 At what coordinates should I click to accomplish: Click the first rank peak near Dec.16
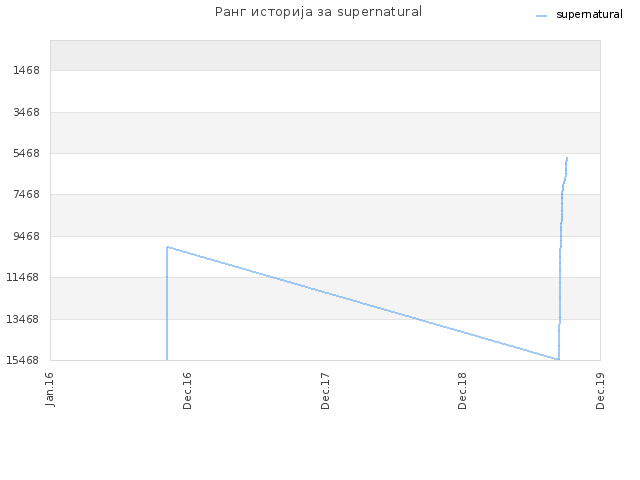167,247
